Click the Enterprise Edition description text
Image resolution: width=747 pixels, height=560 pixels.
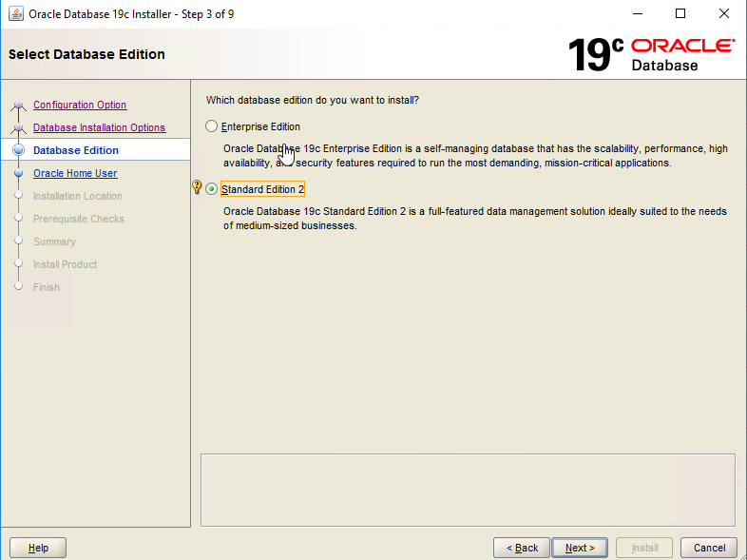point(475,156)
